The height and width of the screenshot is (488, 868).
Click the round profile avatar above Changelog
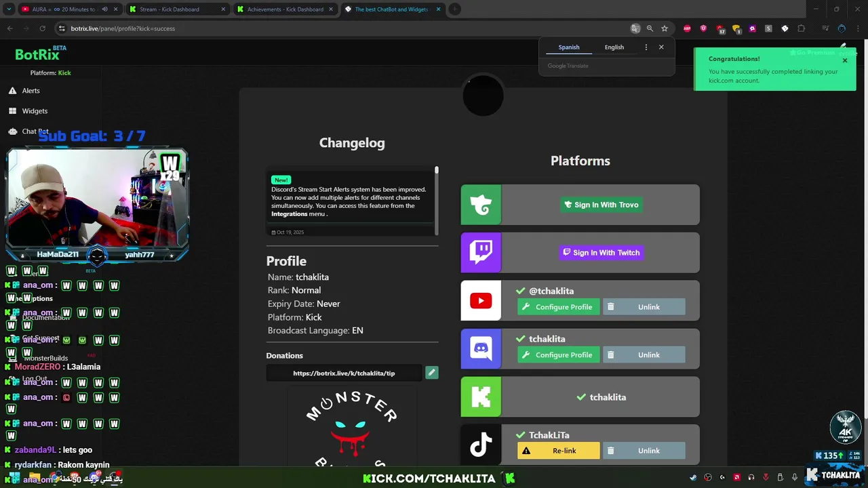(x=483, y=96)
